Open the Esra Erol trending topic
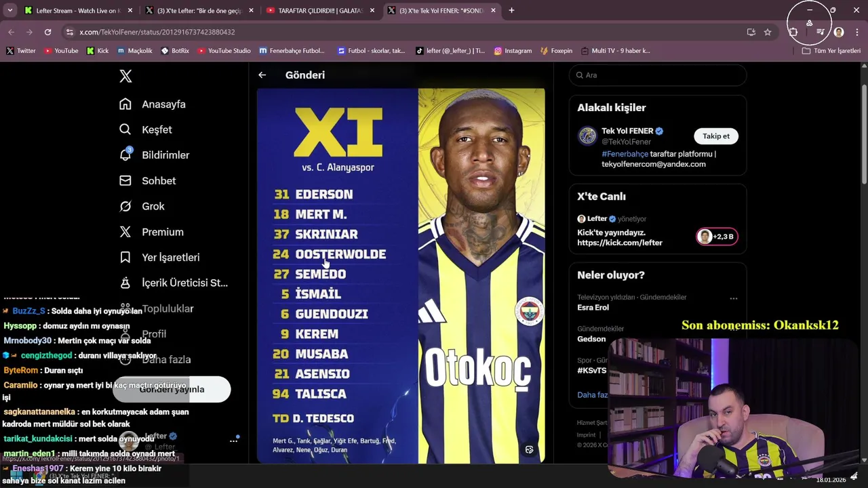The height and width of the screenshot is (488, 868). click(593, 308)
